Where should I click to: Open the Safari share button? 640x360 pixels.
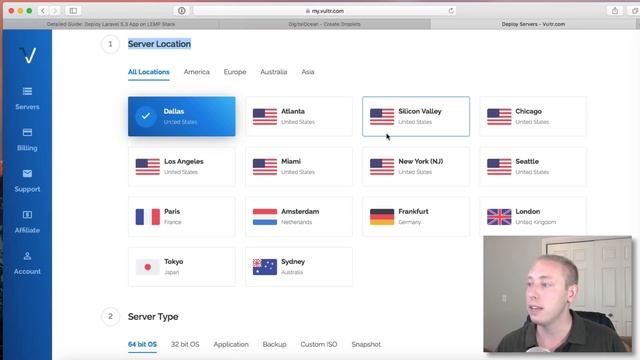[x=615, y=11]
